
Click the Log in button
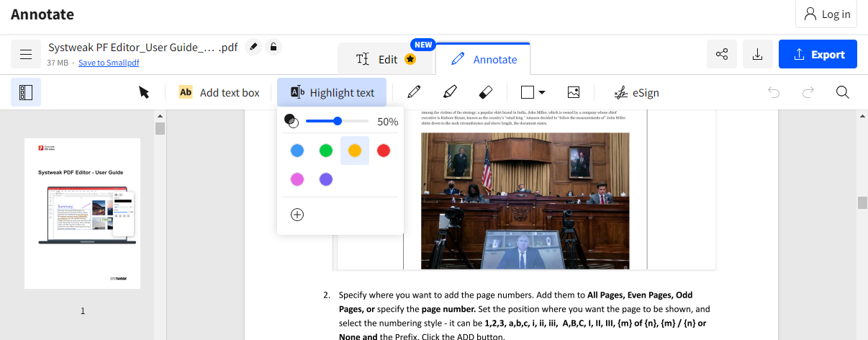826,14
